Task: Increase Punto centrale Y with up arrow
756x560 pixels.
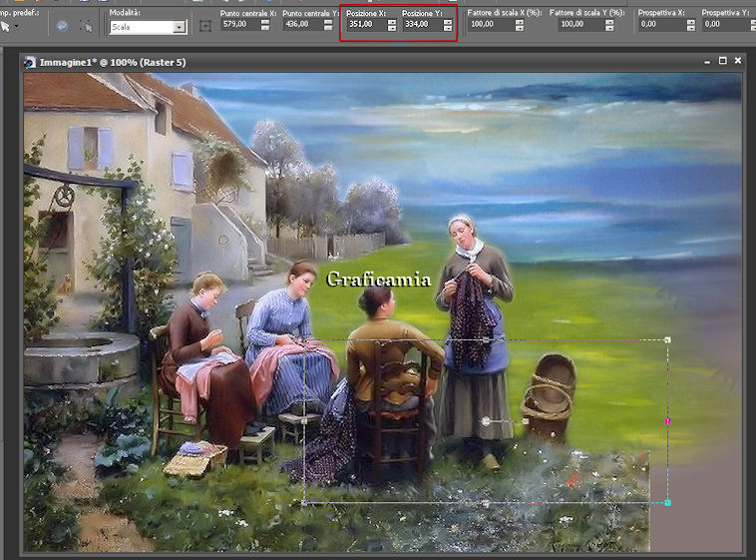Action: 328,21
